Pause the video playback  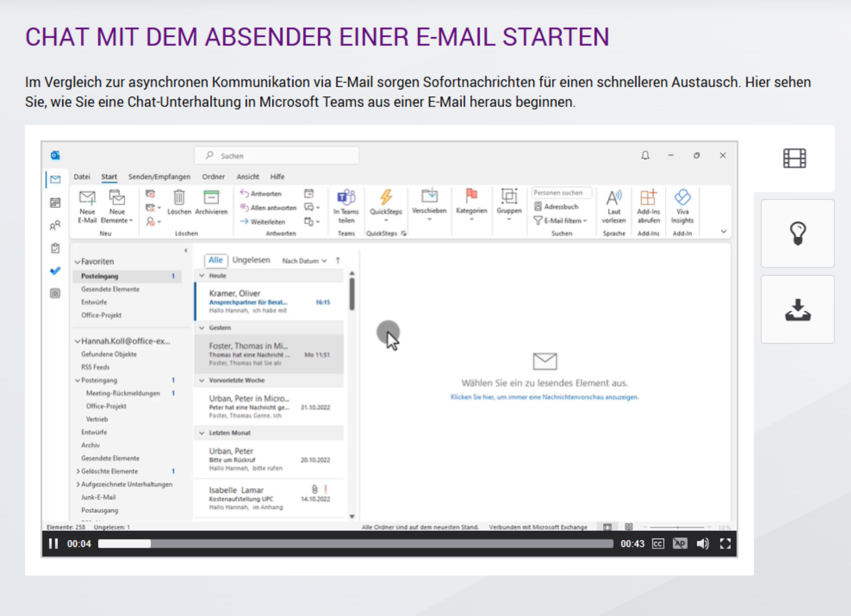(53, 544)
